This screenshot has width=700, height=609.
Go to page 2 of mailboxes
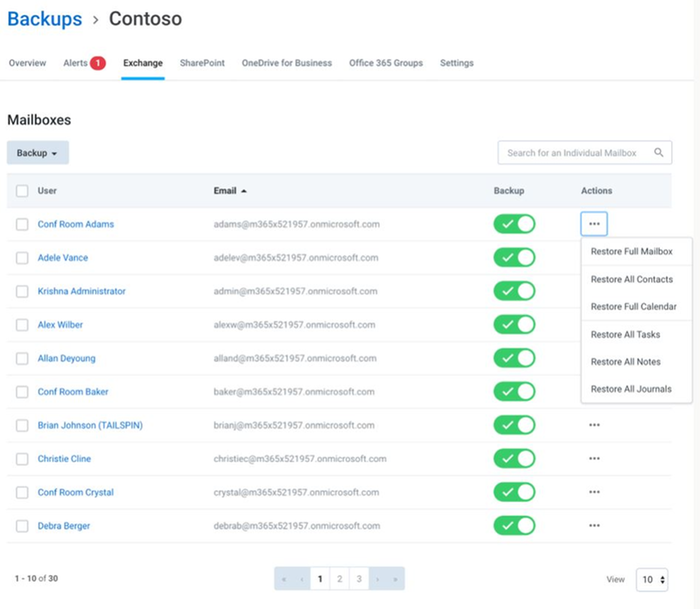(340, 579)
